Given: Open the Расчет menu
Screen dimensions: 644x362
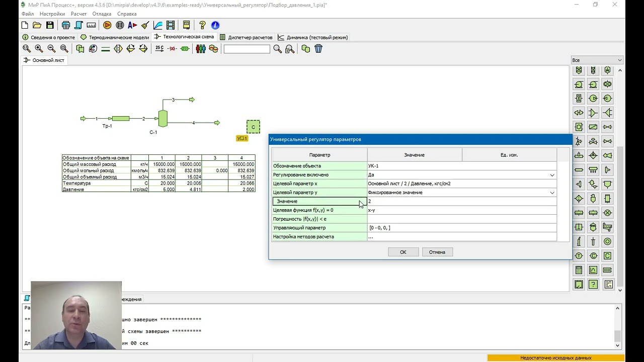Looking at the screenshot, I should tap(78, 14).
